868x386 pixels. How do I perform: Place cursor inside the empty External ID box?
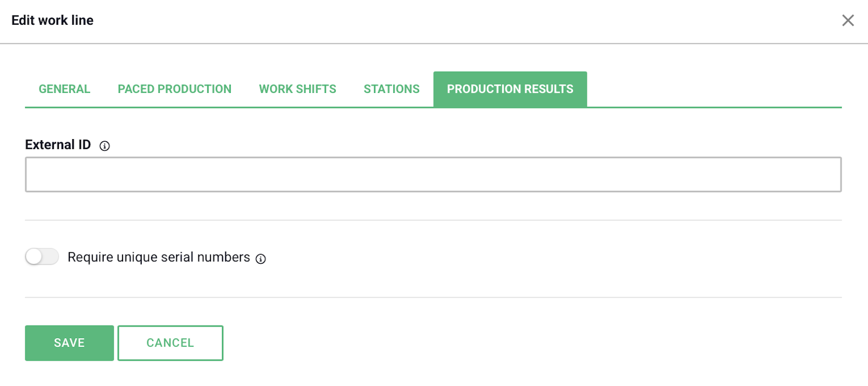point(433,174)
